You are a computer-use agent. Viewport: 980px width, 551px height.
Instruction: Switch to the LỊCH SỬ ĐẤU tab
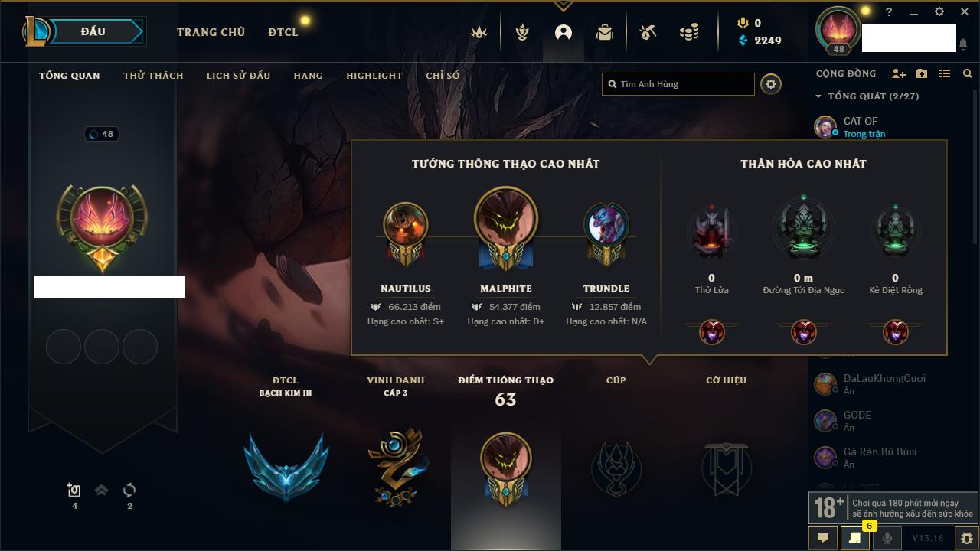point(238,76)
